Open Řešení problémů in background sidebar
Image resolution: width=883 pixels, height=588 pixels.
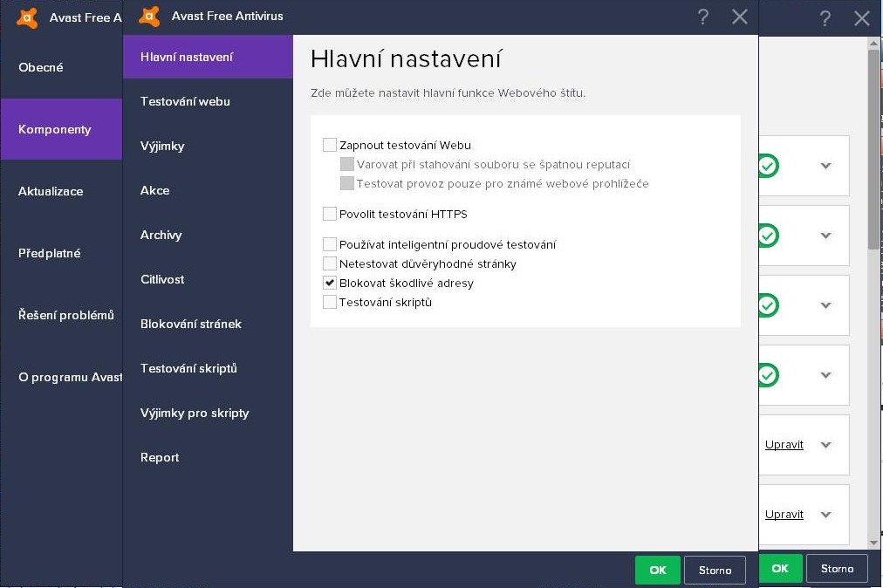[x=61, y=316]
